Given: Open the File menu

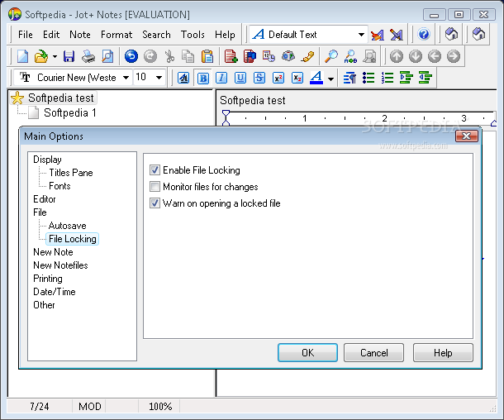Looking at the screenshot, I should tap(26, 35).
